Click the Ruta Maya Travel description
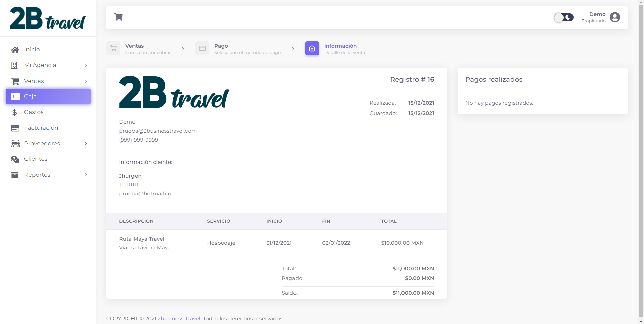Image resolution: width=644 pixels, height=324 pixels. [142, 239]
